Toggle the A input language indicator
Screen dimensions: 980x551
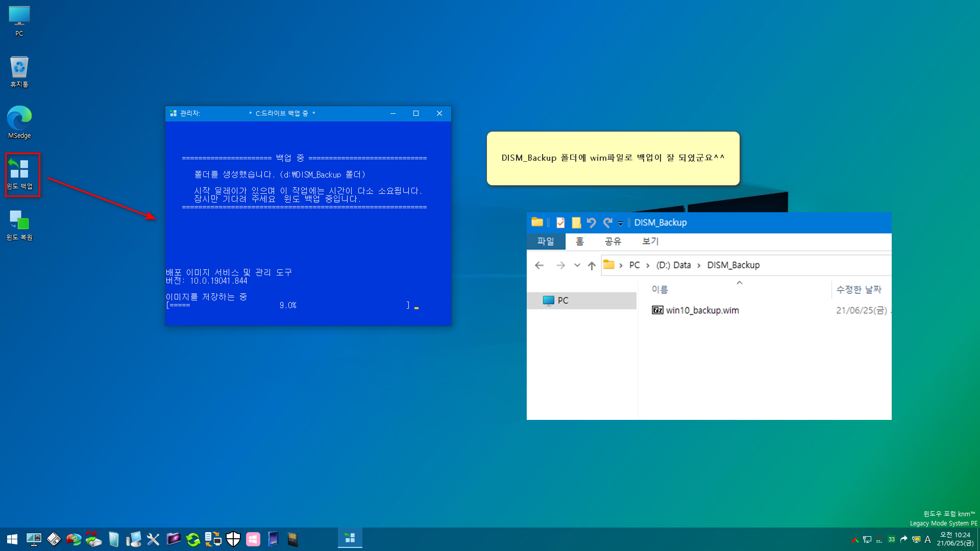point(927,539)
